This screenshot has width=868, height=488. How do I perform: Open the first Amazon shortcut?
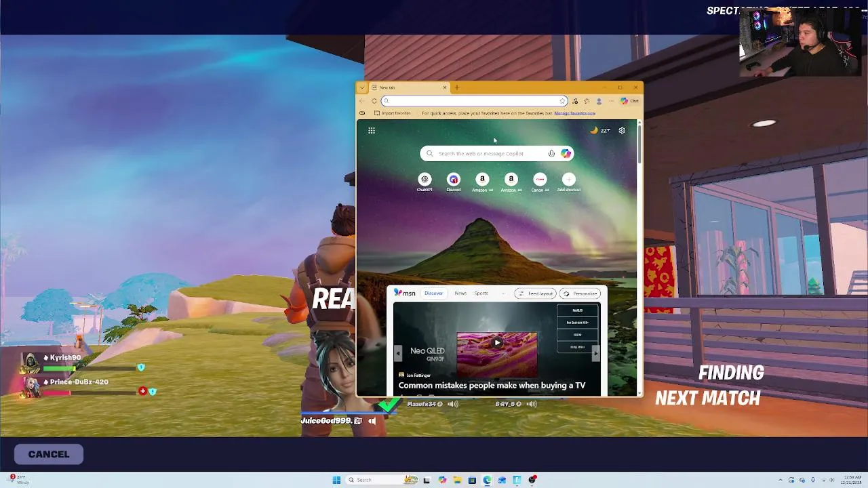482,182
